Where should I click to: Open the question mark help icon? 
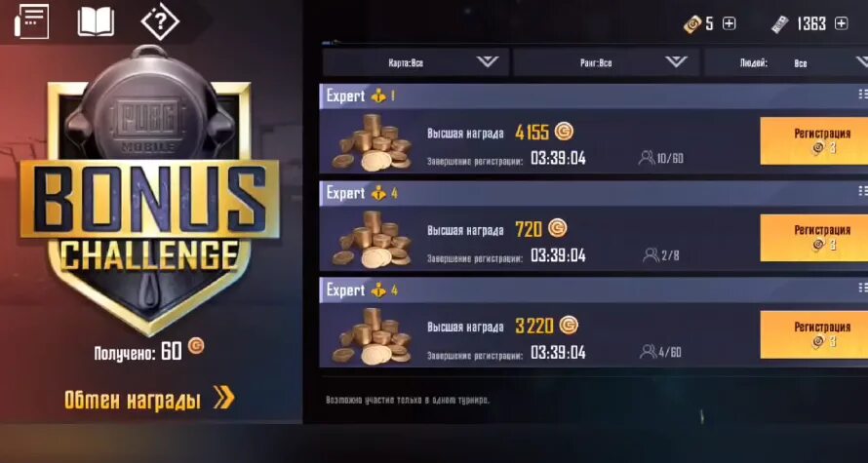(159, 22)
